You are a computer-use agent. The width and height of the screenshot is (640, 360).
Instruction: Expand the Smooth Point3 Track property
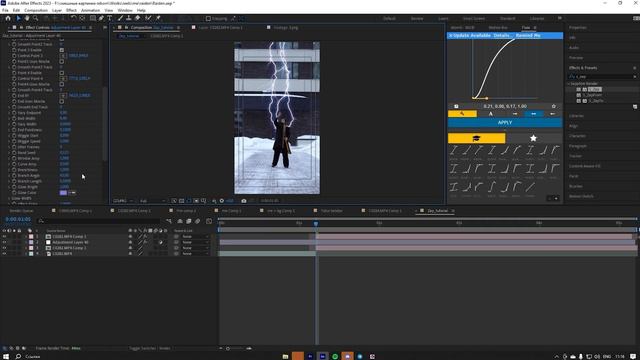tap(9, 67)
